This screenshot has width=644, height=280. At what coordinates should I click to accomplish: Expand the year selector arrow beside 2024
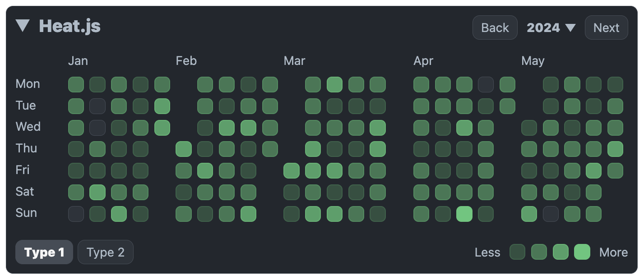(x=571, y=28)
